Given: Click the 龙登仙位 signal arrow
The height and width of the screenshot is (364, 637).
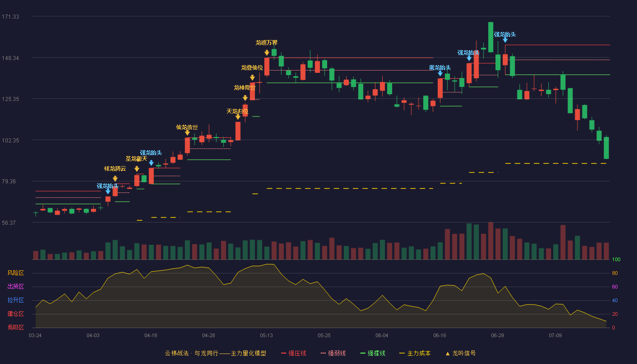Looking at the screenshot, I should pyautogui.click(x=253, y=78).
